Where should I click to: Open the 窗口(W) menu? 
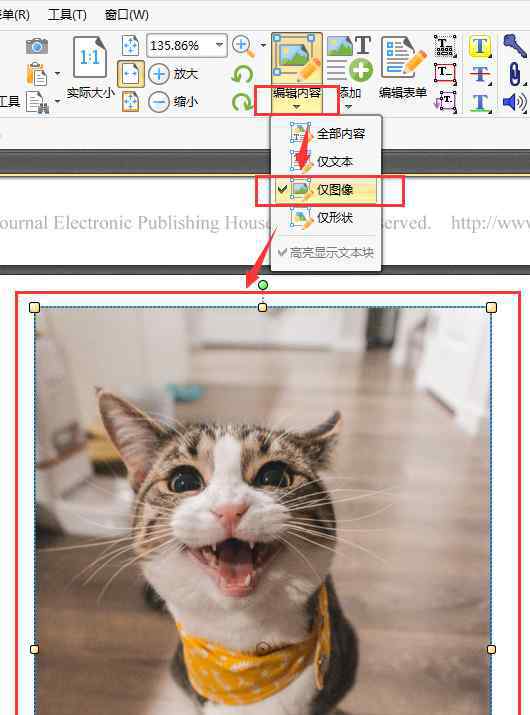click(126, 15)
